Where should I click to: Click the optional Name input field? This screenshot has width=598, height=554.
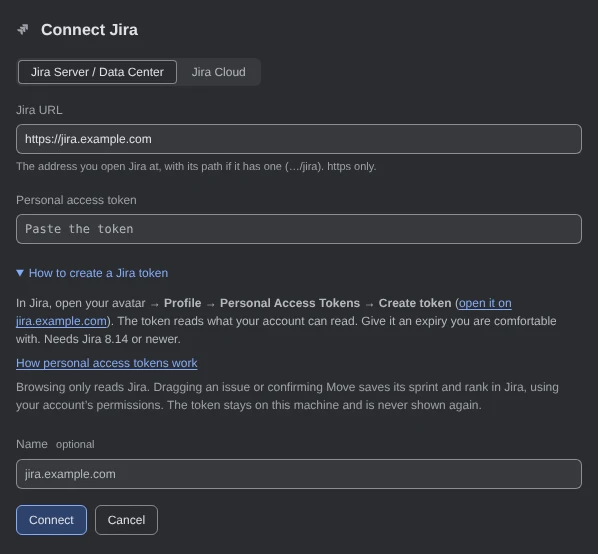pyautogui.click(x=299, y=474)
